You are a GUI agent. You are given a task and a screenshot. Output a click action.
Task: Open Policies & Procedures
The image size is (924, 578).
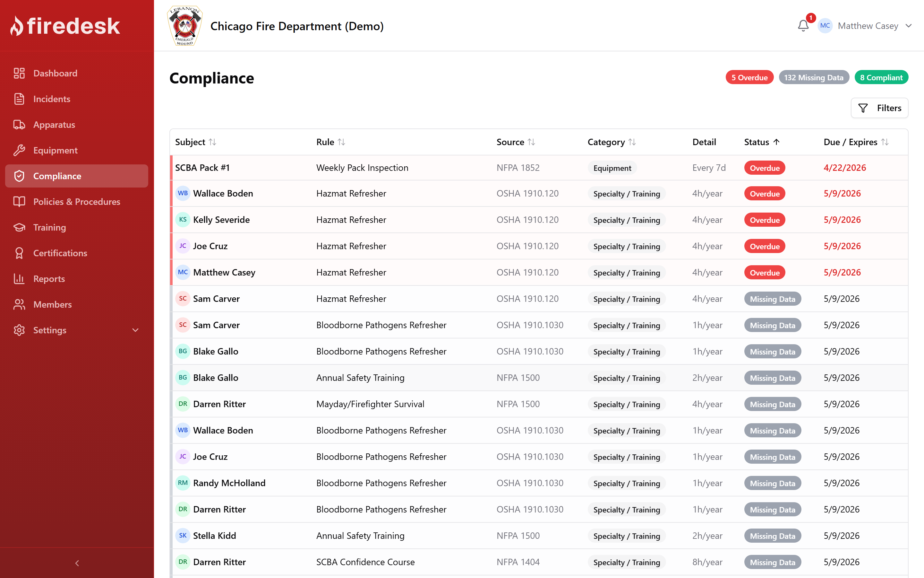76,201
